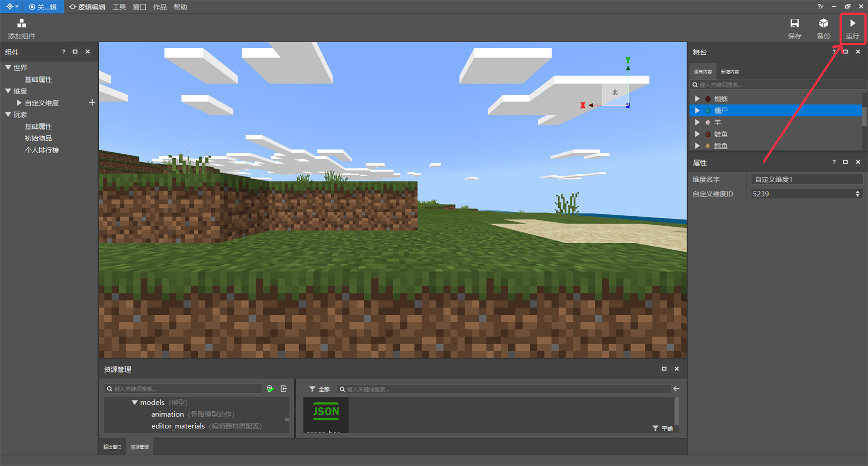Screen dimensions: 868x466
Task: Select 个人排行榜 in the component tree
Action: pos(42,150)
